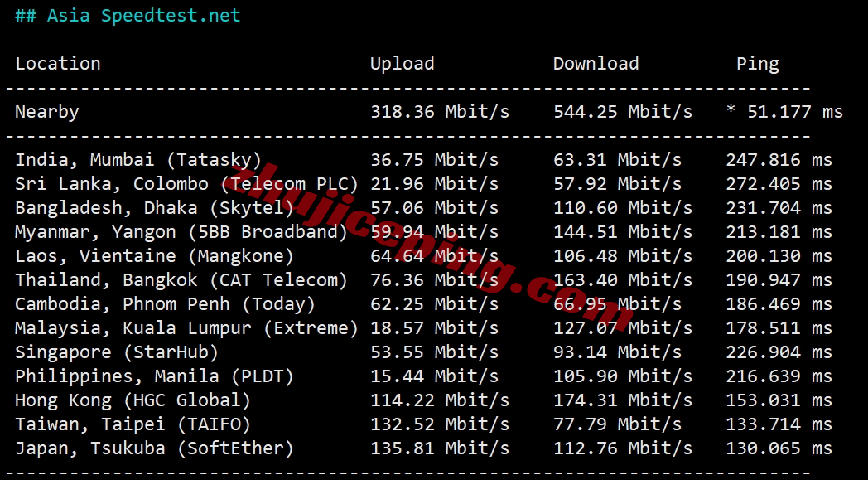Select the Download column header
The image size is (868, 480).
(x=596, y=64)
